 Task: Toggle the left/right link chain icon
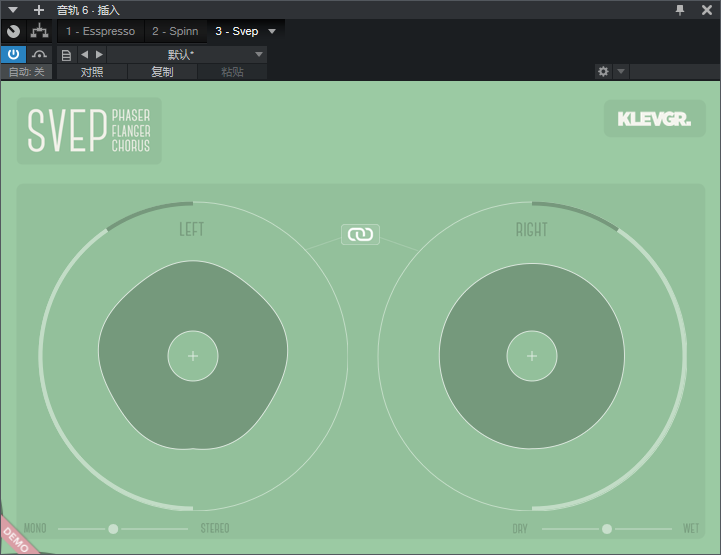(360, 235)
